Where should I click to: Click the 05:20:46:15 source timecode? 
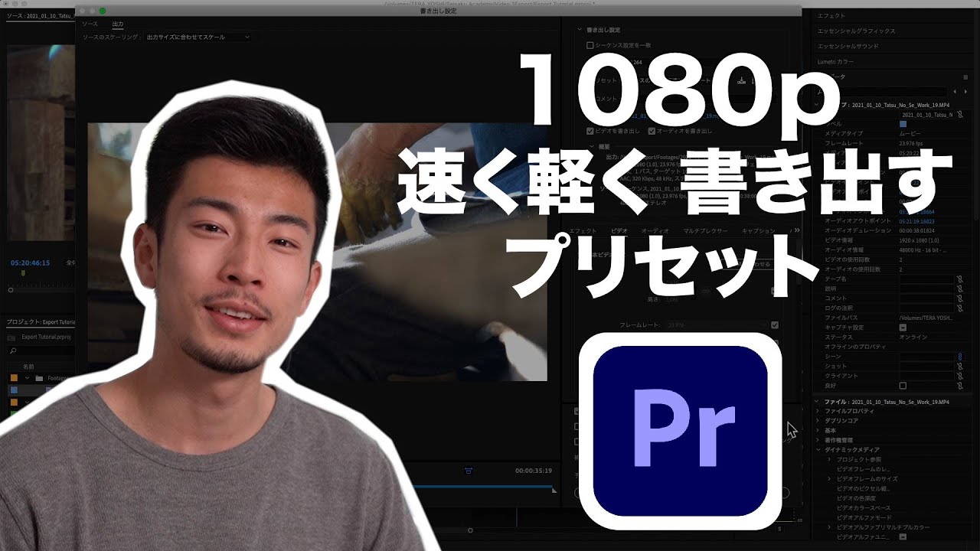tap(30, 262)
